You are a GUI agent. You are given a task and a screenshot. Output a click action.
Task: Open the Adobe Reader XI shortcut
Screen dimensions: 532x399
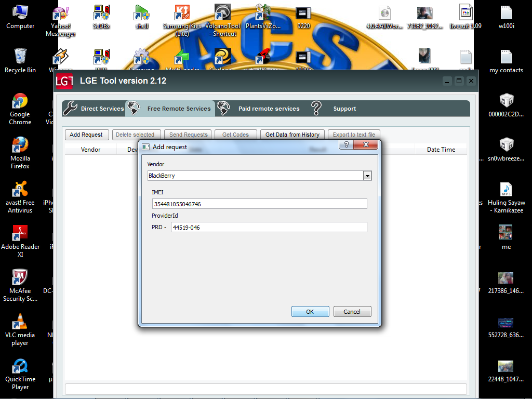[x=20, y=234]
